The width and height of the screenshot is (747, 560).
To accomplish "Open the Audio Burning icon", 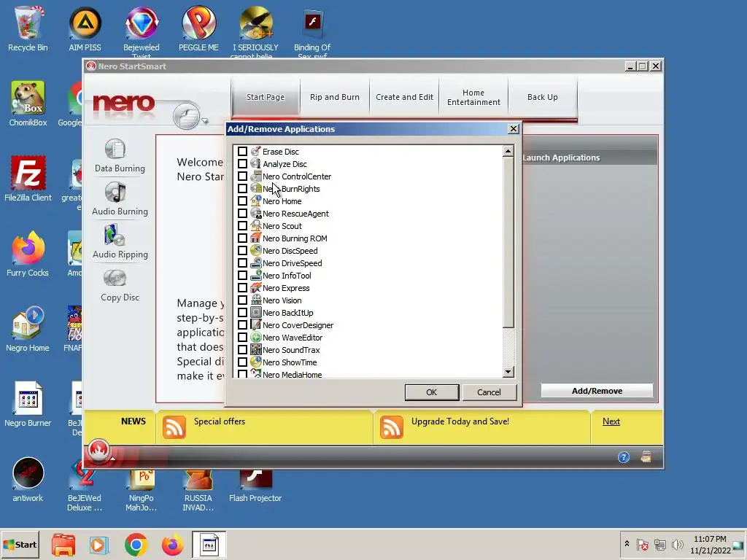I will (115, 192).
